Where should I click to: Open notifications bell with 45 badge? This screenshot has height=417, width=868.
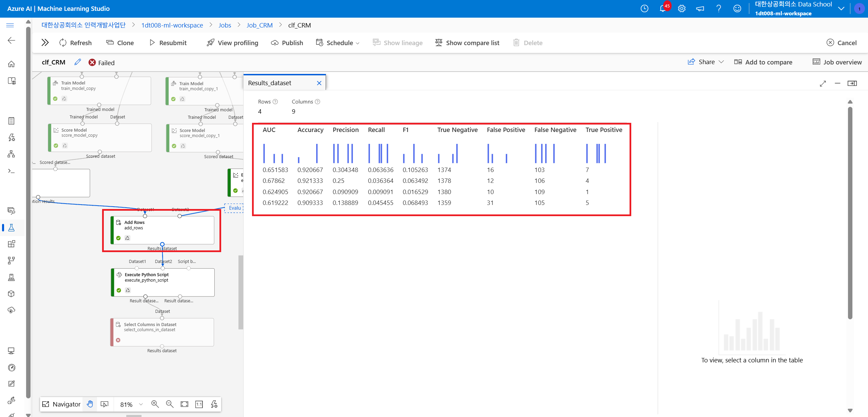tap(662, 8)
